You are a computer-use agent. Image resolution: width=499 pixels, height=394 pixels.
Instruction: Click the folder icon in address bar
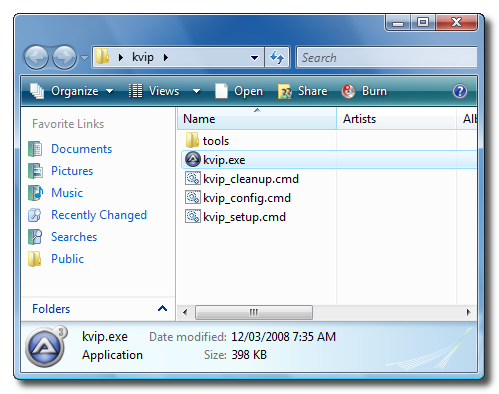coord(102,57)
